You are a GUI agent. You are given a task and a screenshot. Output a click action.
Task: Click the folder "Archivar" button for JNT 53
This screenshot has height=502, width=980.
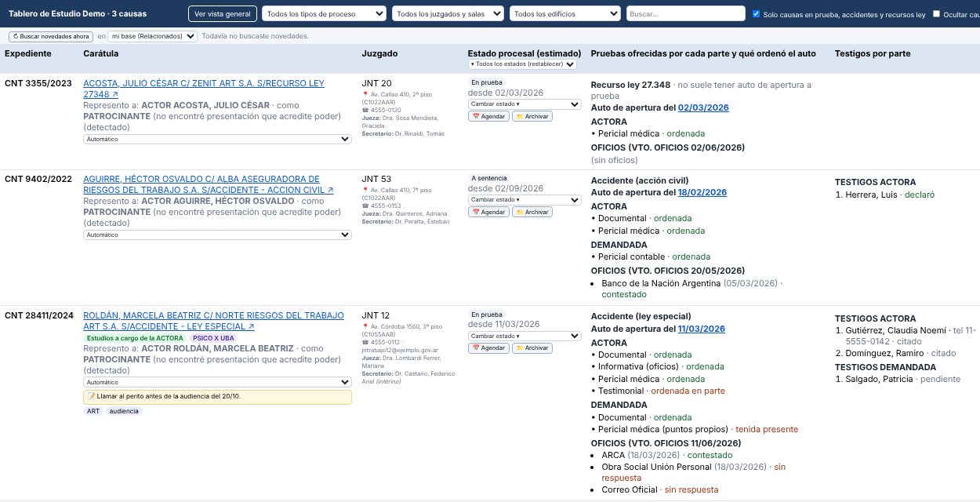[532, 212]
